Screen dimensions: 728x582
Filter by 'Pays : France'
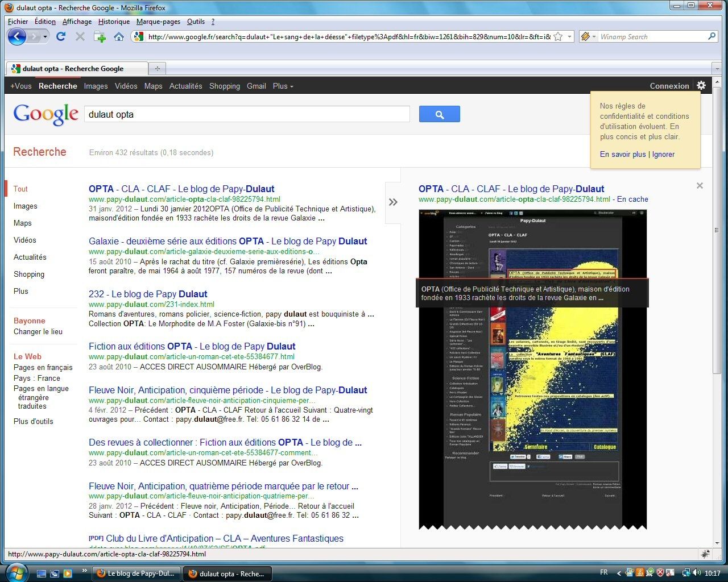[37, 378]
